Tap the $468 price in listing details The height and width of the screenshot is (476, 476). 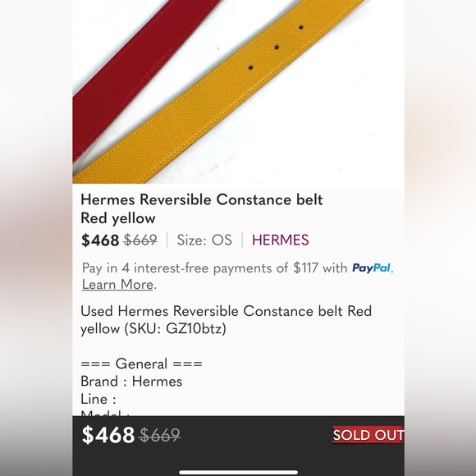(x=100, y=240)
